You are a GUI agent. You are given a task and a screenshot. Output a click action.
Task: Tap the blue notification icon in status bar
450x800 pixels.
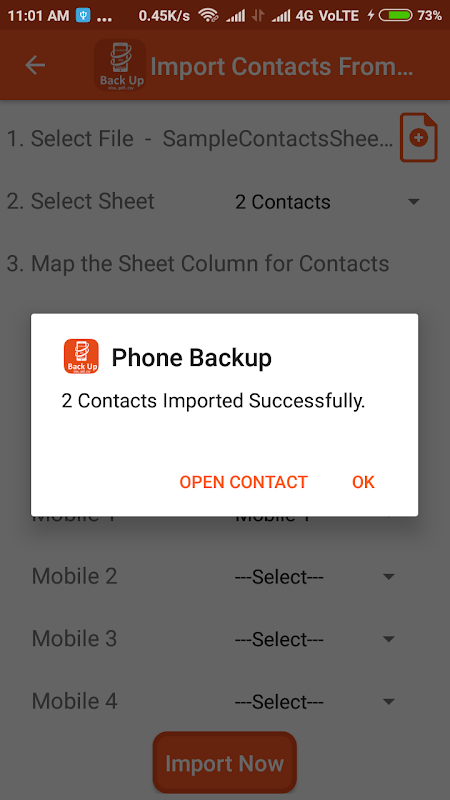coord(83,15)
